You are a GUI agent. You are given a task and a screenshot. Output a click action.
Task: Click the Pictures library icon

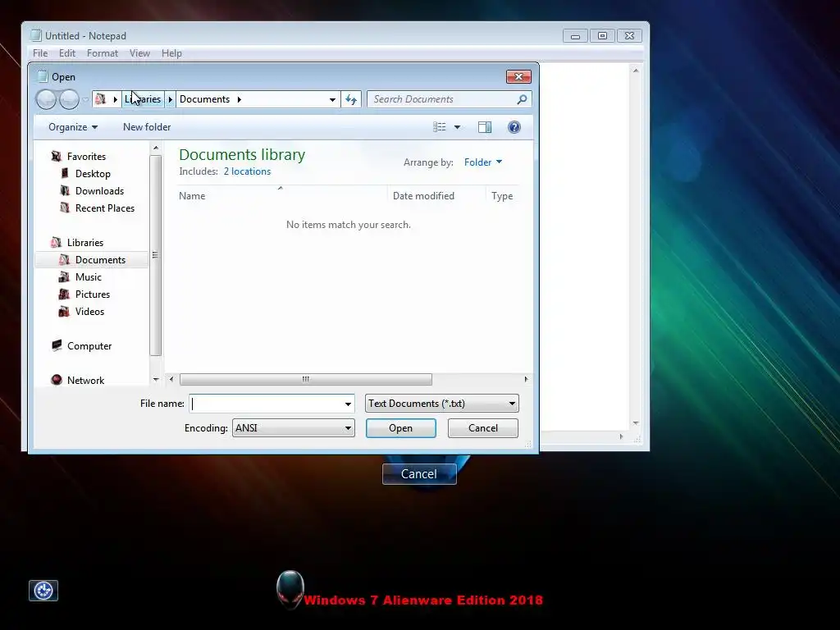pos(64,294)
